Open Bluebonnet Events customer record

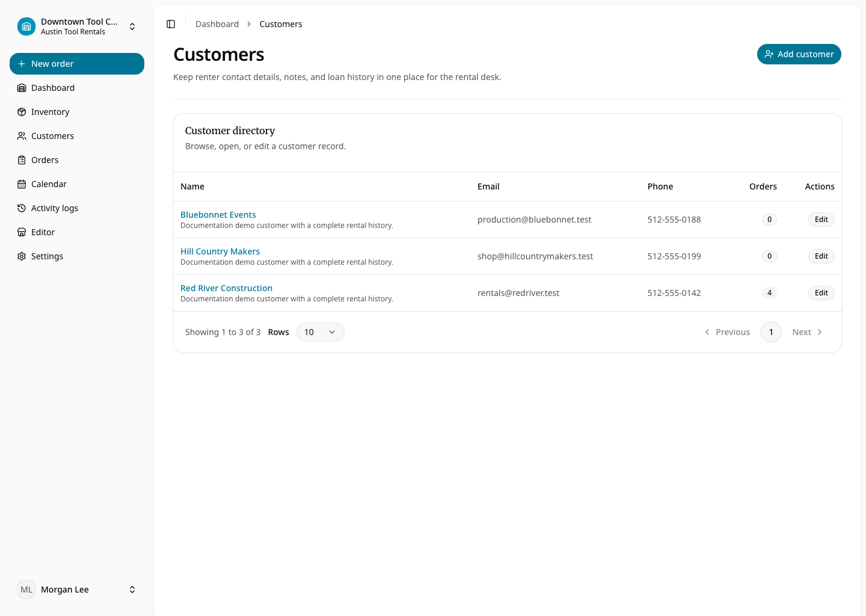[x=218, y=215]
